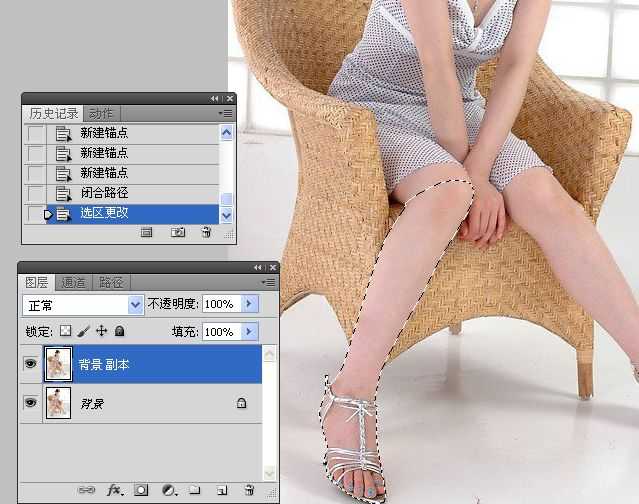Click the history scrollbar thumb
This screenshot has width=639, height=504.
click(226, 199)
